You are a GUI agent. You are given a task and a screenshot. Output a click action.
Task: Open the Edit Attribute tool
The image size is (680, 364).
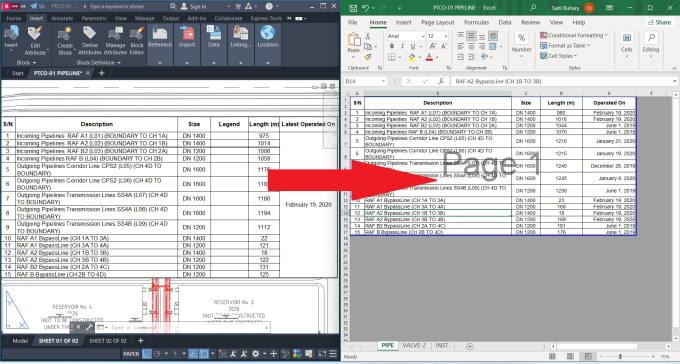tap(35, 40)
